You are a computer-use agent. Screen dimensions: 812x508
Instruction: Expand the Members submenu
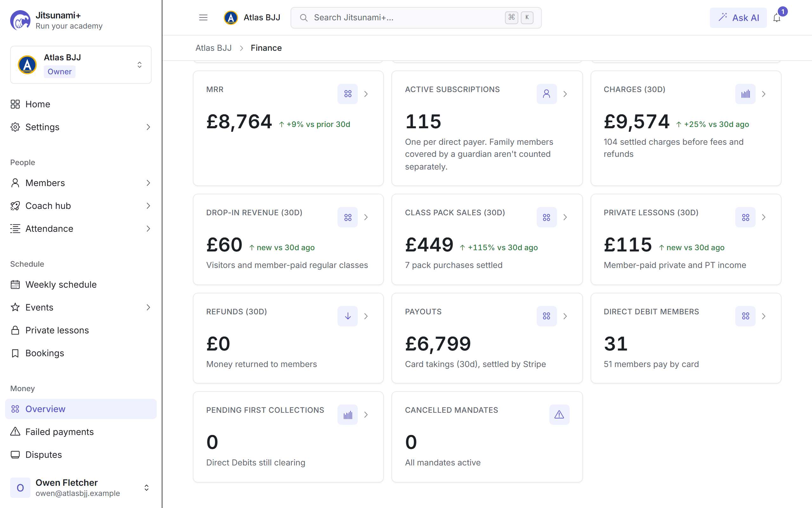148,183
